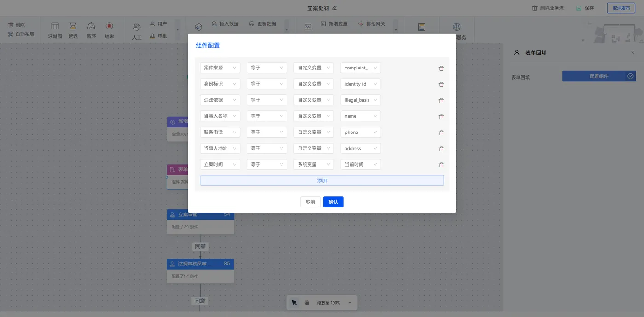644x317 pixels.
Task: Open the name variable dropdown
Action: point(361,116)
